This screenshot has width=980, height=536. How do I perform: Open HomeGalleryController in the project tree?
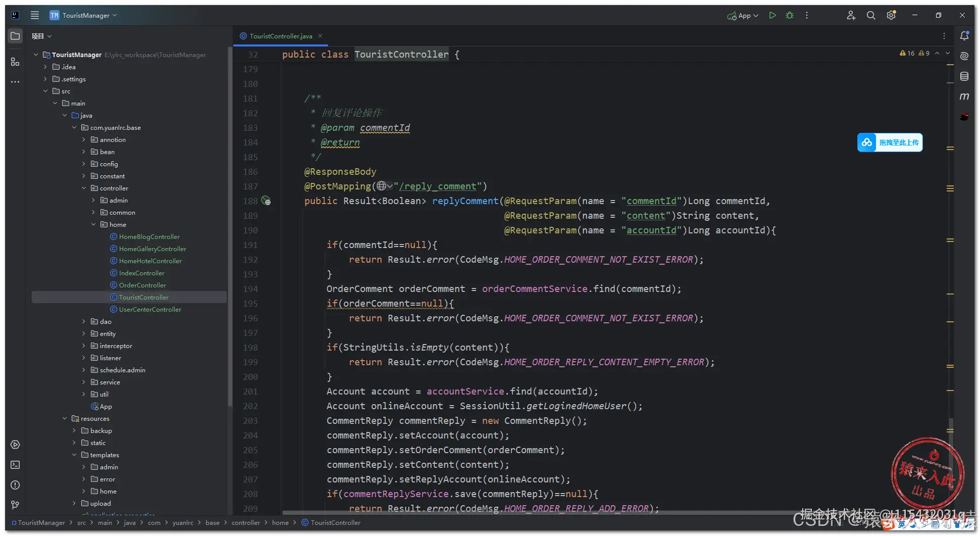coord(152,249)
